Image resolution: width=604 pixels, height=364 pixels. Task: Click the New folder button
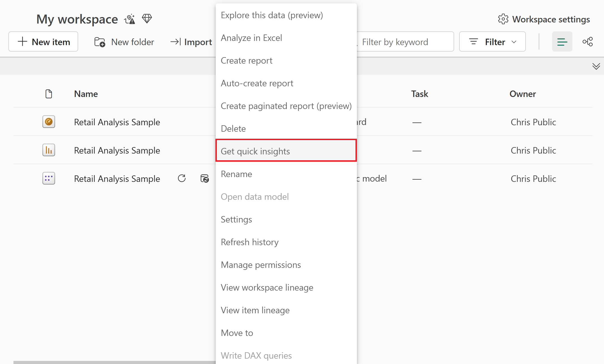coord(124,42)
